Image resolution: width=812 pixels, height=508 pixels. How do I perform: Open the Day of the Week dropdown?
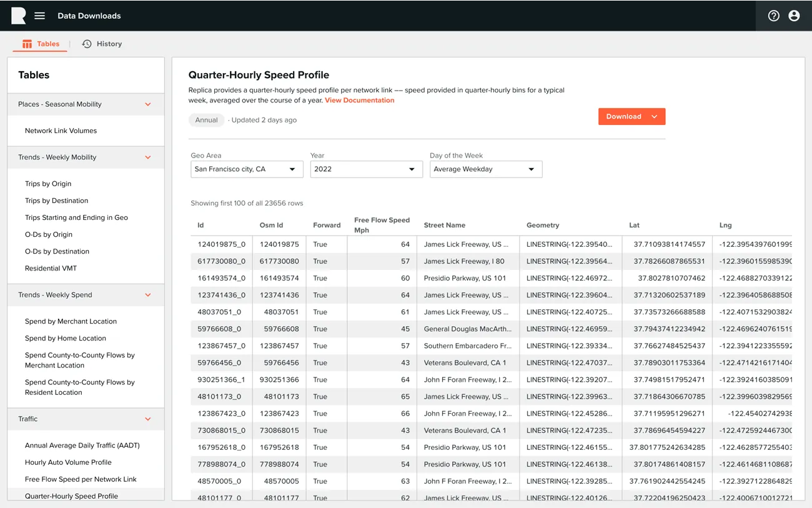click(486, 169)
